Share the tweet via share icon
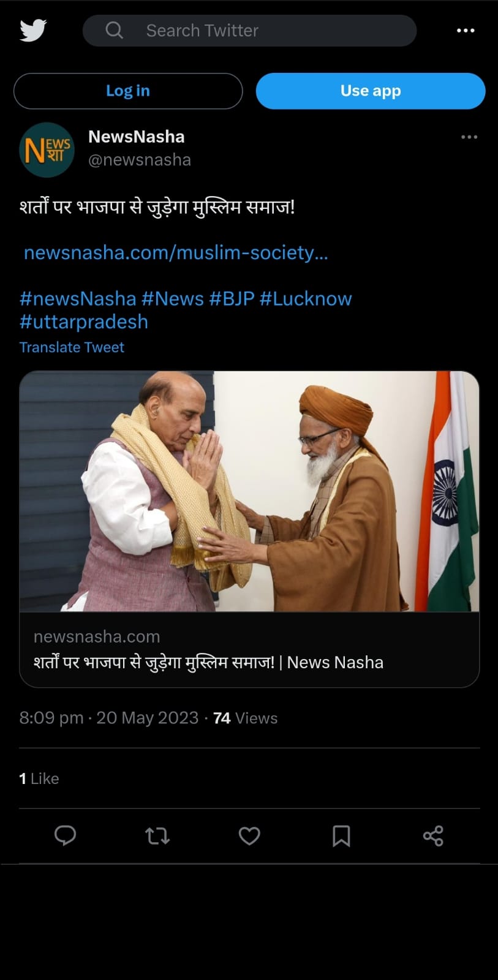The image size is (498, 980). coord(433,835)
